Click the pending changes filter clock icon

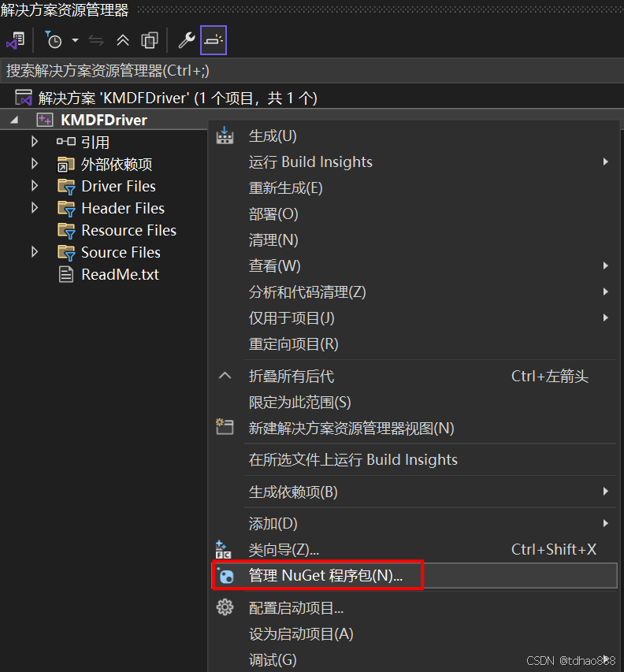[54, 40]
